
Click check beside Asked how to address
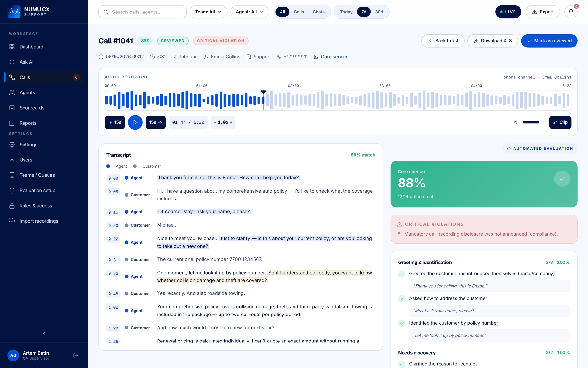pos(402,298)
